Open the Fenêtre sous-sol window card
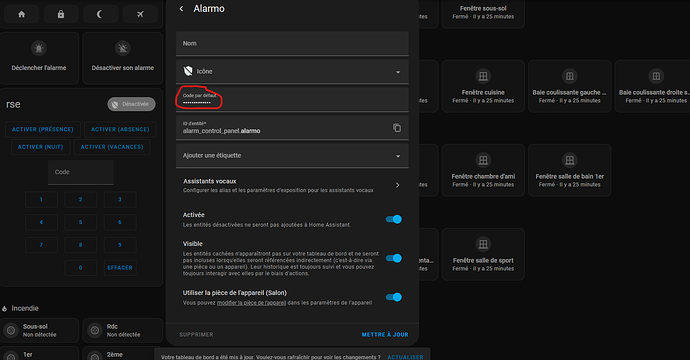Screen dimensions: 690x360 click(x=483, y=13)
